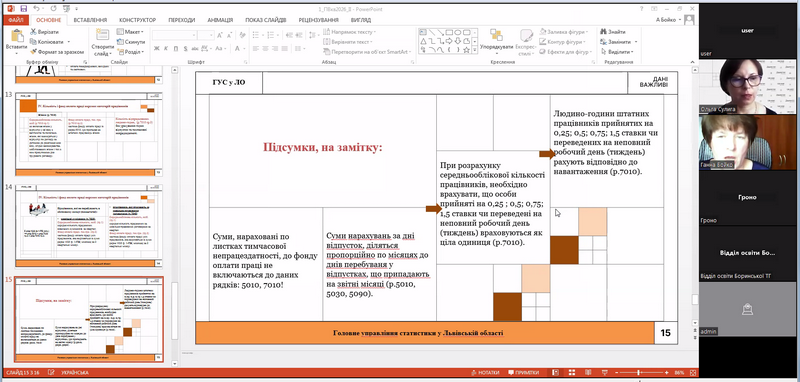Screen dimensions: 800x382
Task: Click the Paste (Вставити) clipboard icon
Action: (x=16, y=36)
